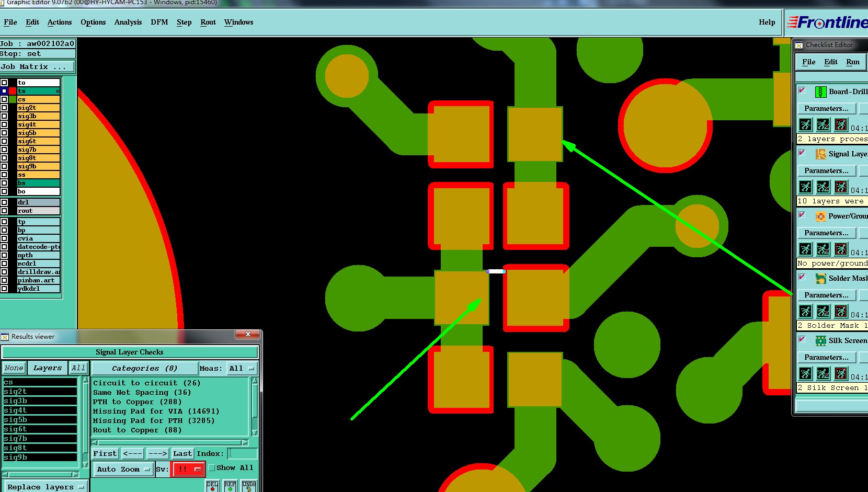Click first run icon under Signal Layer
Viewport: 868px width, 492px height.
point(805,187)
